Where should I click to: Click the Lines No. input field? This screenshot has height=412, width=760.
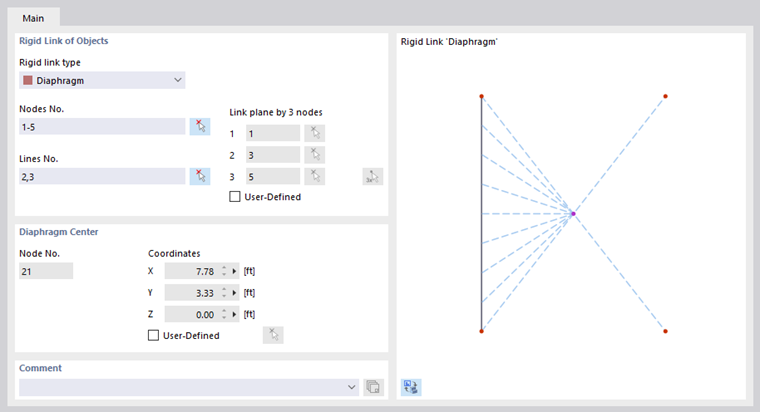pyautogui.click(x=102, y=176)
